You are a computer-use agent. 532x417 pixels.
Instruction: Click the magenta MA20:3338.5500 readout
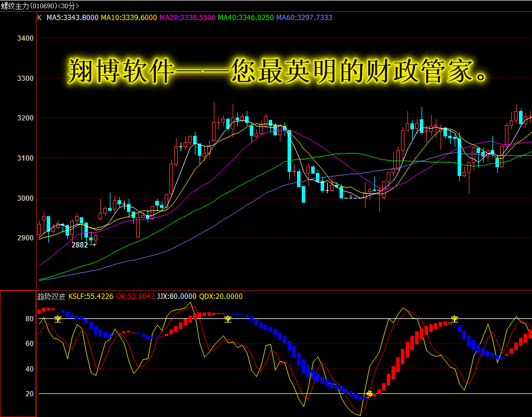coord(187,18)
